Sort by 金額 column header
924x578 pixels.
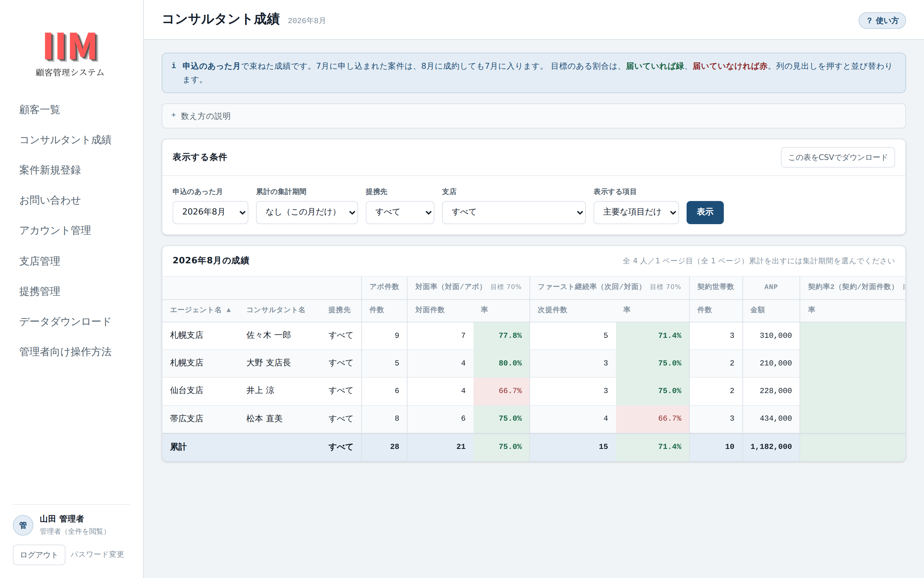(757, 310)
